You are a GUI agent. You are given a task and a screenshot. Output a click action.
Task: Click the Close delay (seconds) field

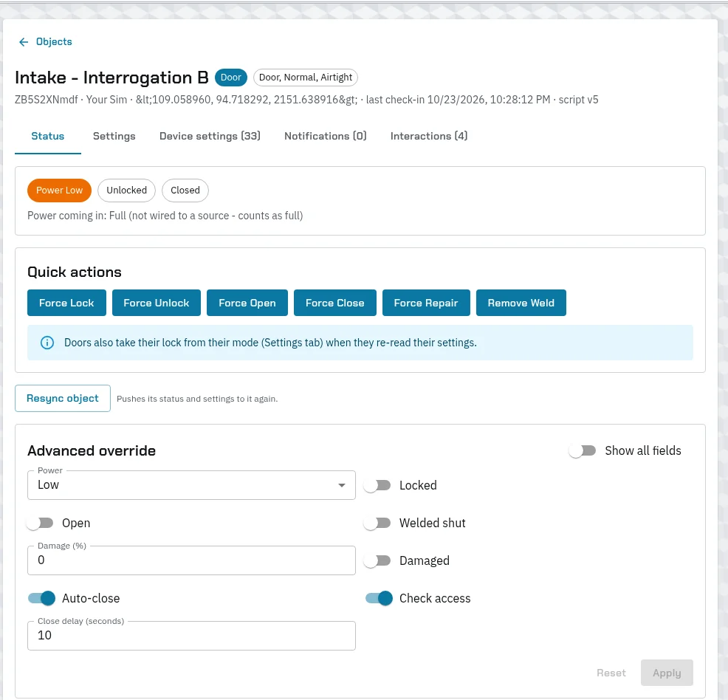click(x=191, y=636)
